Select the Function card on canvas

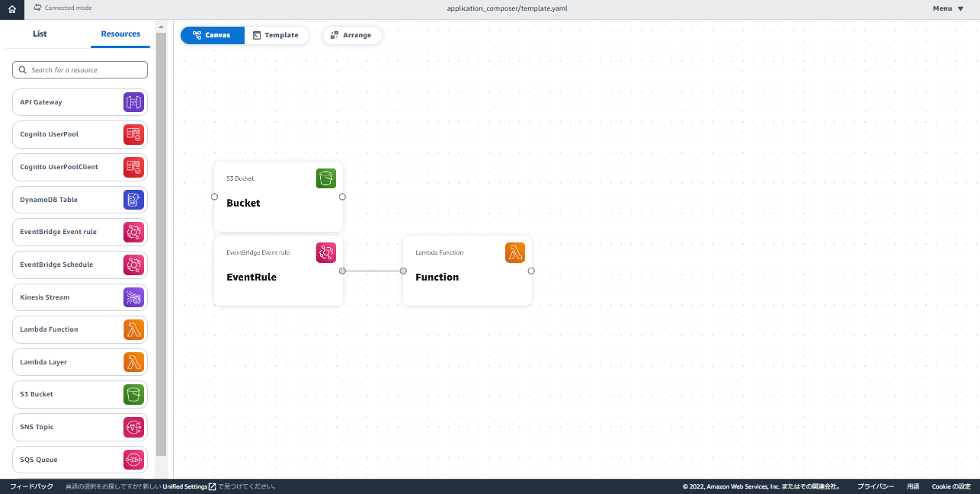coord(467,271)
